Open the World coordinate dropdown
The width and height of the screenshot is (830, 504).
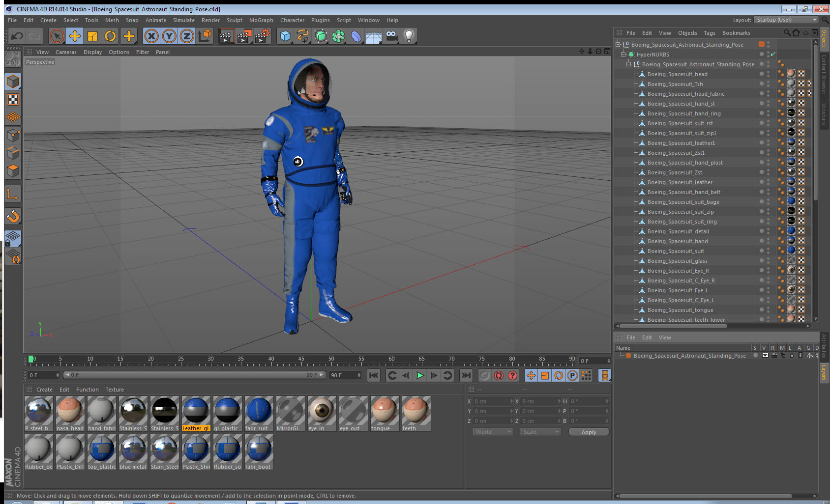click(493, 432)
